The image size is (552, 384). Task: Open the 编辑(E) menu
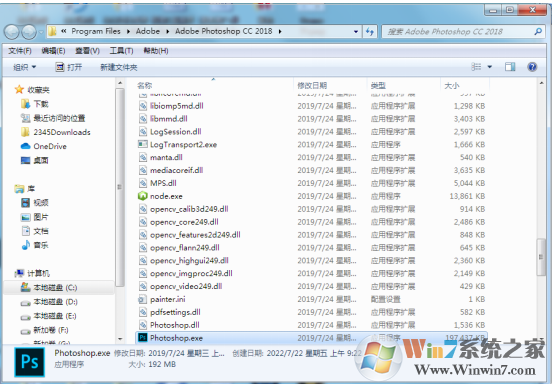(53, 51)
